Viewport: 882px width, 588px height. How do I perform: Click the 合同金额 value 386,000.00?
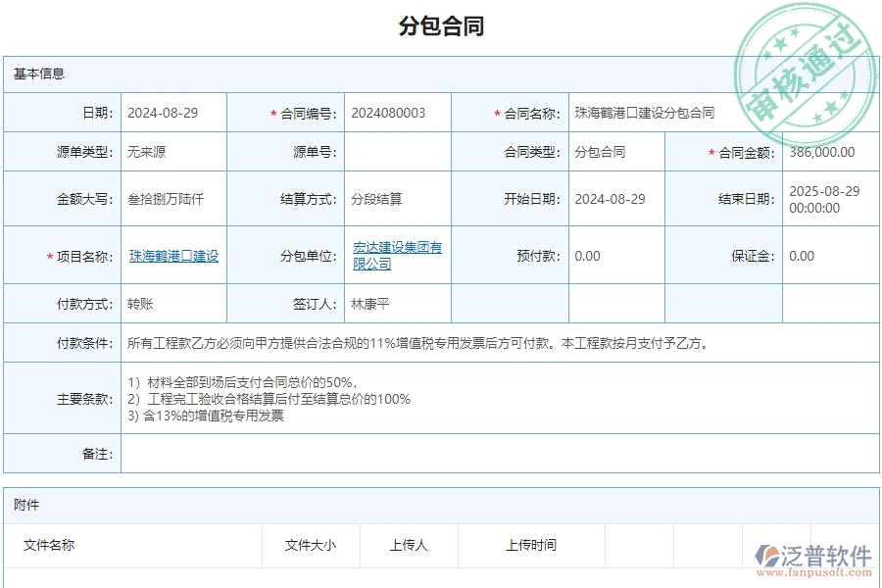click(829, 152)
